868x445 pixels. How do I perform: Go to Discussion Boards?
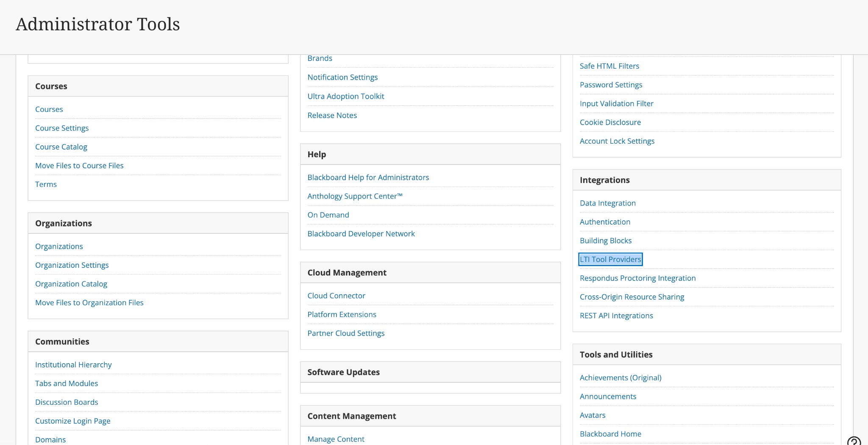click(67, 402)
